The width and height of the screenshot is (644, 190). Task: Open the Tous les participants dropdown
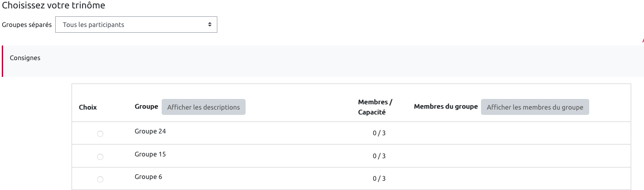tap(136, 25)
